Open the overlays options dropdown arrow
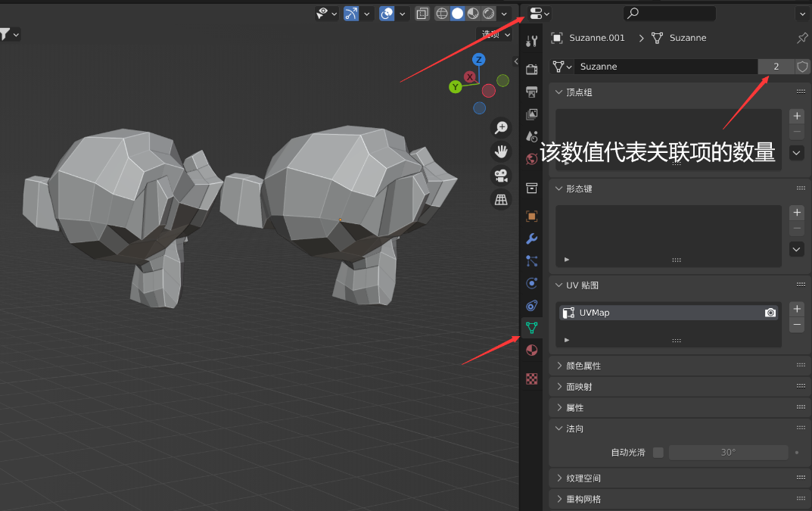 tap(402, 14)
